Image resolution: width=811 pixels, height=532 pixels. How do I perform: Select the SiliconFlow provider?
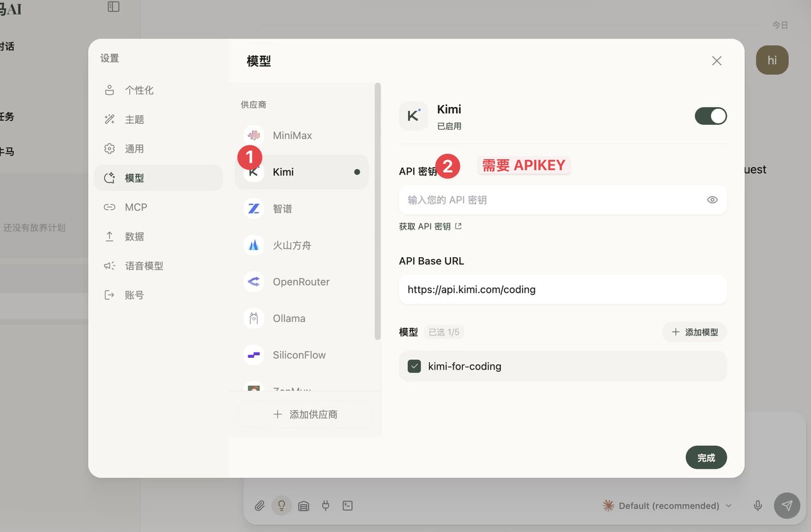click(x=302, y=355)
